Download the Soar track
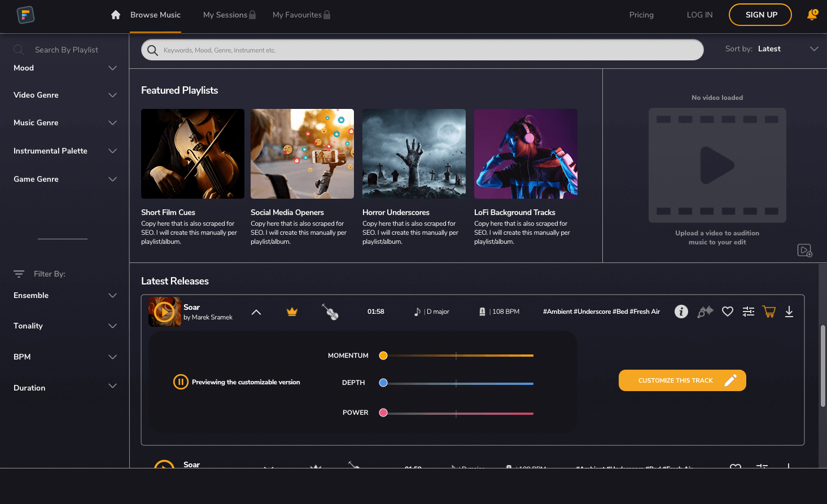Screen dimensions: 827x504 [789, 312]
